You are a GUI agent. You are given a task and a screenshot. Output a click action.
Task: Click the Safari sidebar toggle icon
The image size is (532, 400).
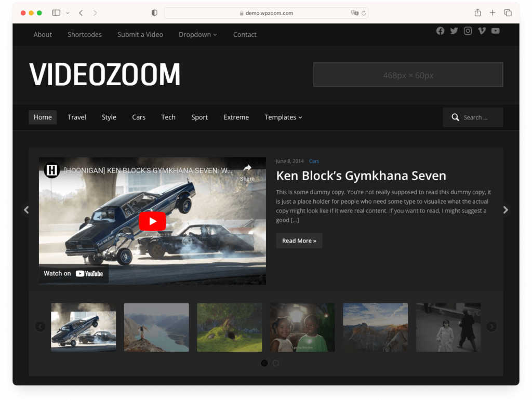(x=56, y=13)
